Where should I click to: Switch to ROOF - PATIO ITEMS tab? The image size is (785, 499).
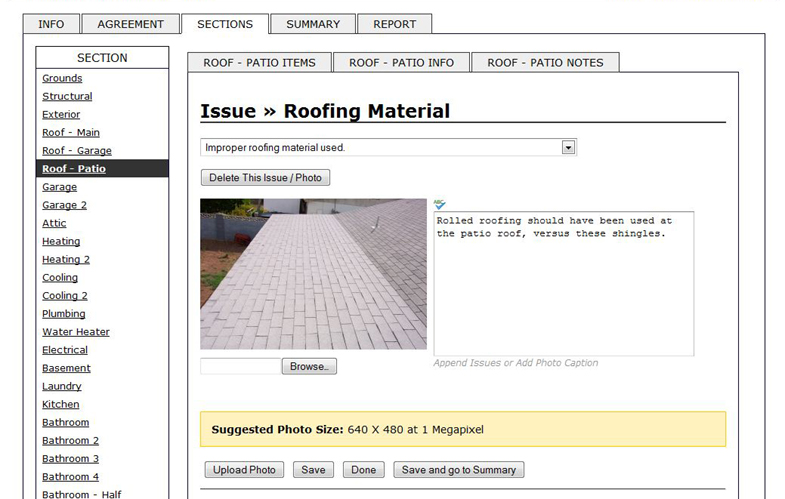point(259,63)
